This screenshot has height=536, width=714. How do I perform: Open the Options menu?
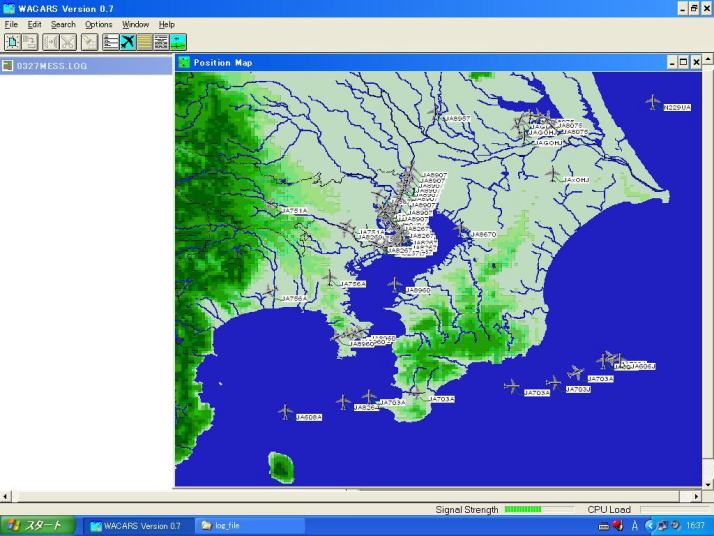[x=98, y=24]
